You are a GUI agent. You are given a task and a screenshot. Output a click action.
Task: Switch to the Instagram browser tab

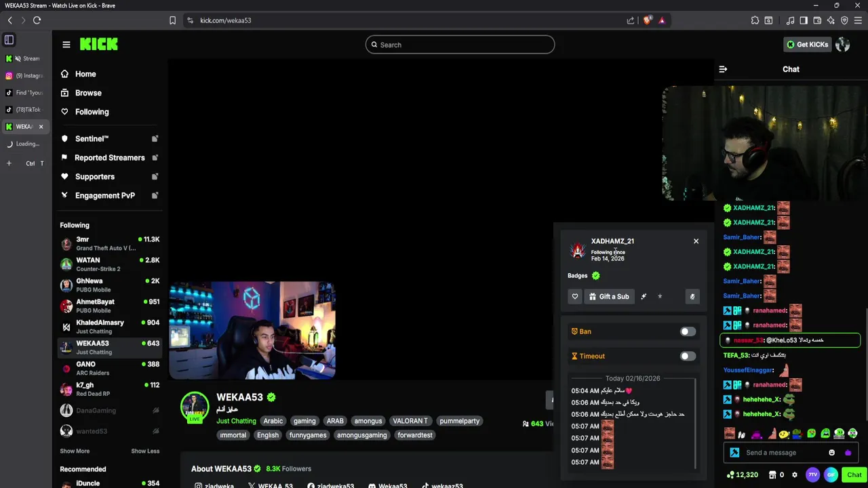(x=24, y=76)
